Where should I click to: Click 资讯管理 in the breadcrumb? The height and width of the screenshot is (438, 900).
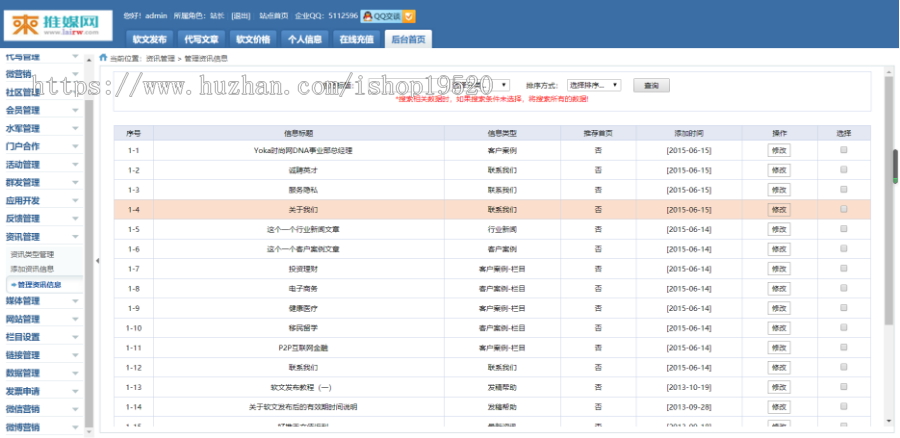160,58
